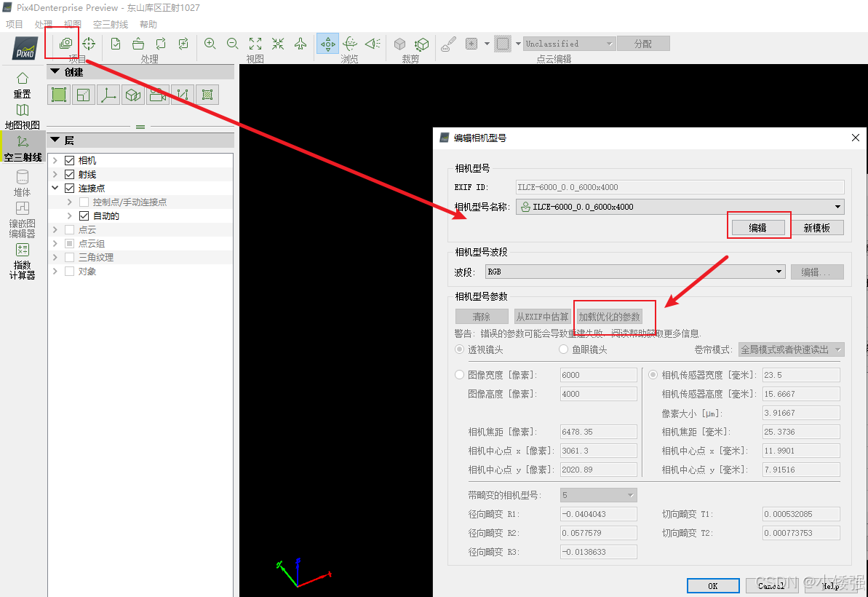Create a new orthoplane
The image size is (868, 597).
[83, 95]
